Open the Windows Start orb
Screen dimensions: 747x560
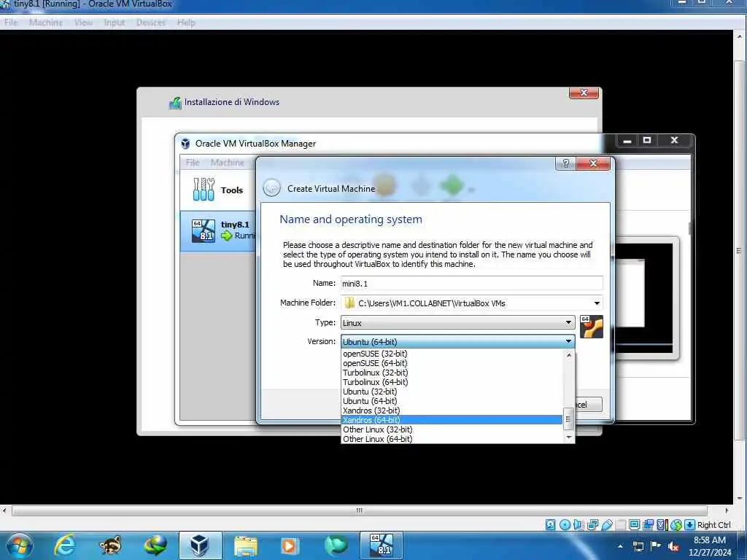(19, 545)
